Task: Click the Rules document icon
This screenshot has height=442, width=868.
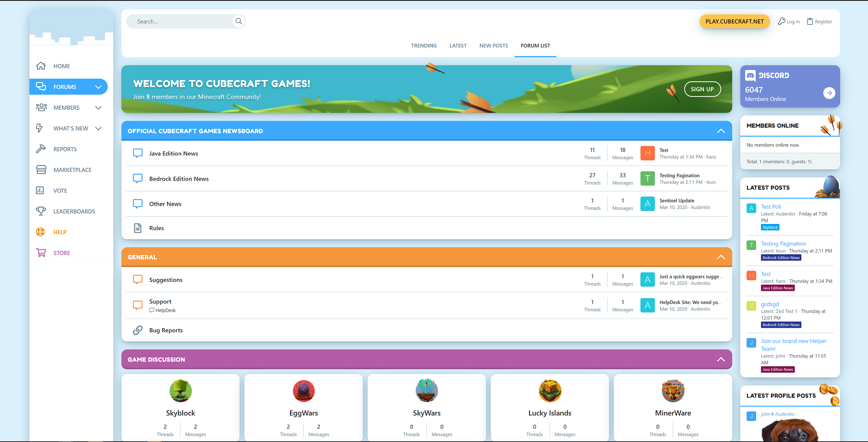Action: [138, 228]
